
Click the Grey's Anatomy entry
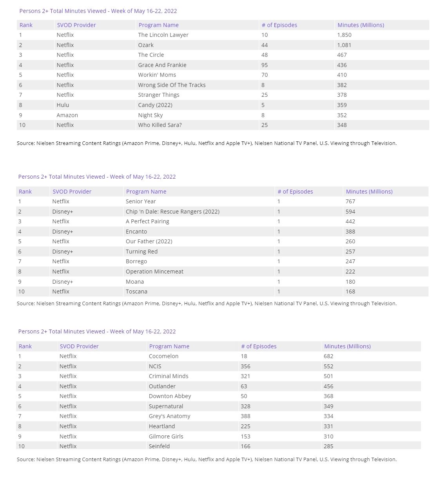pos(169,416)
